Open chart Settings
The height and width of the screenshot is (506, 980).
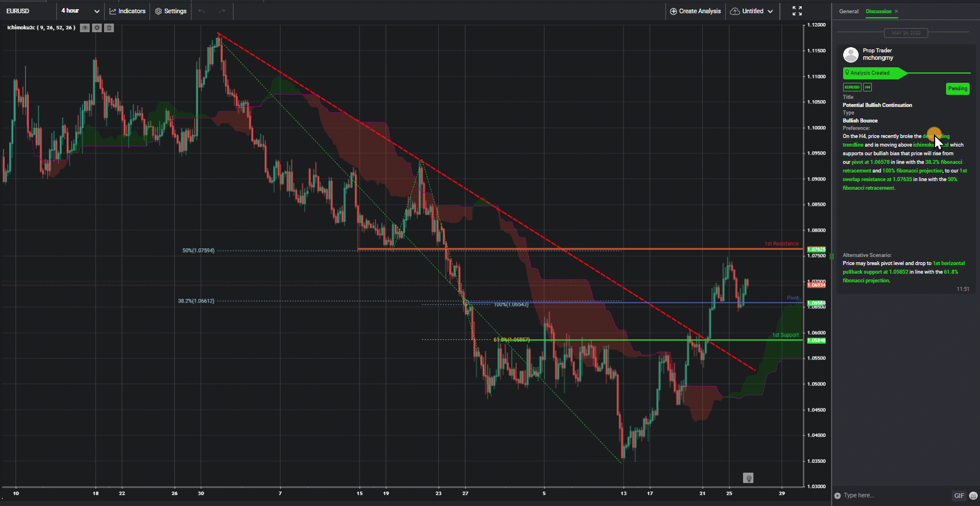171,11
